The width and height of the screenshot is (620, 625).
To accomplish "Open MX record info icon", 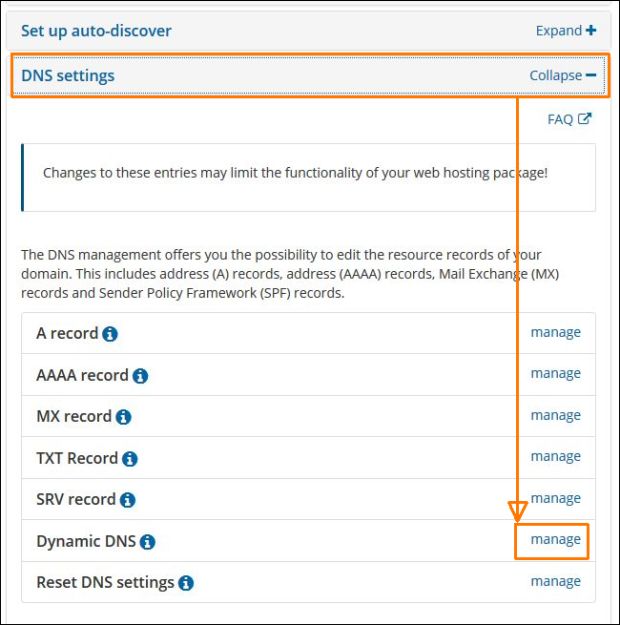I will pos(123,417).
